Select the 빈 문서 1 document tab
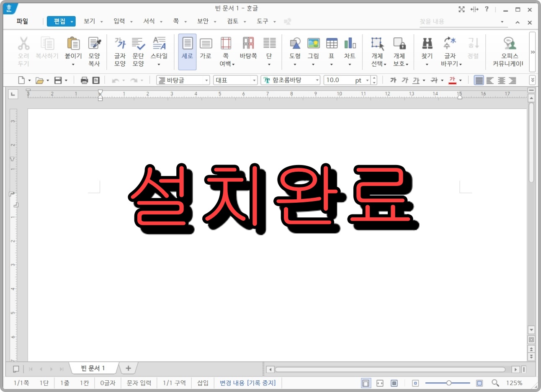The image size is (541, 392). (93, 368)
